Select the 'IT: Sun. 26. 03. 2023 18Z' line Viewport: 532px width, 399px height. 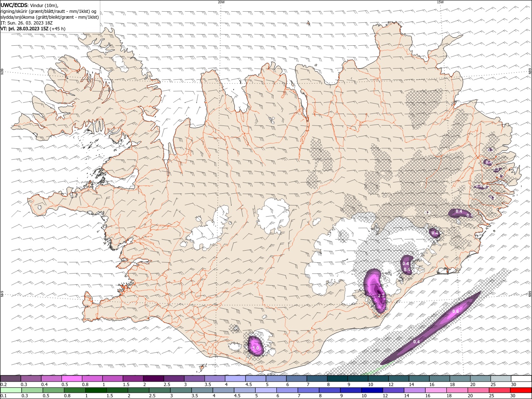(x=27, y=23)
